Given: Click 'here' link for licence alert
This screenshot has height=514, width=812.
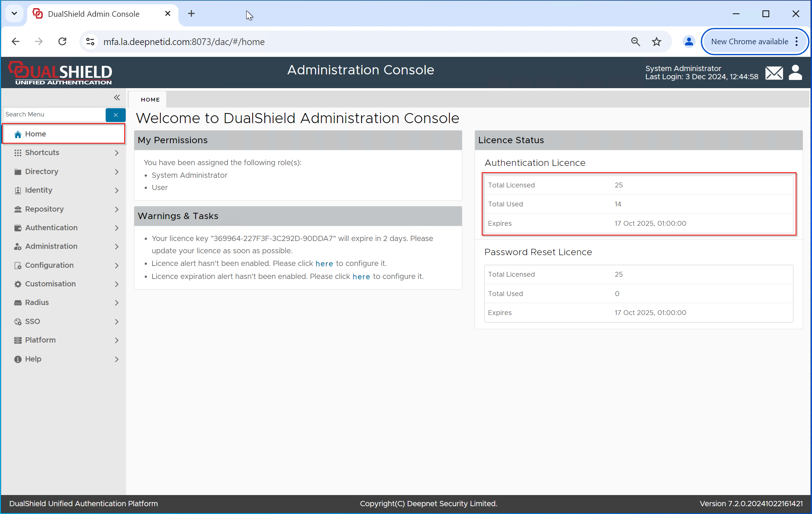Looking at the screenshot, I should [324, 264].
